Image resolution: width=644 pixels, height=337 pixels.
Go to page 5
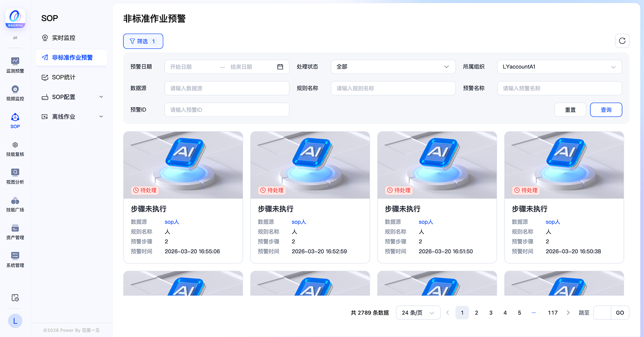520,313
